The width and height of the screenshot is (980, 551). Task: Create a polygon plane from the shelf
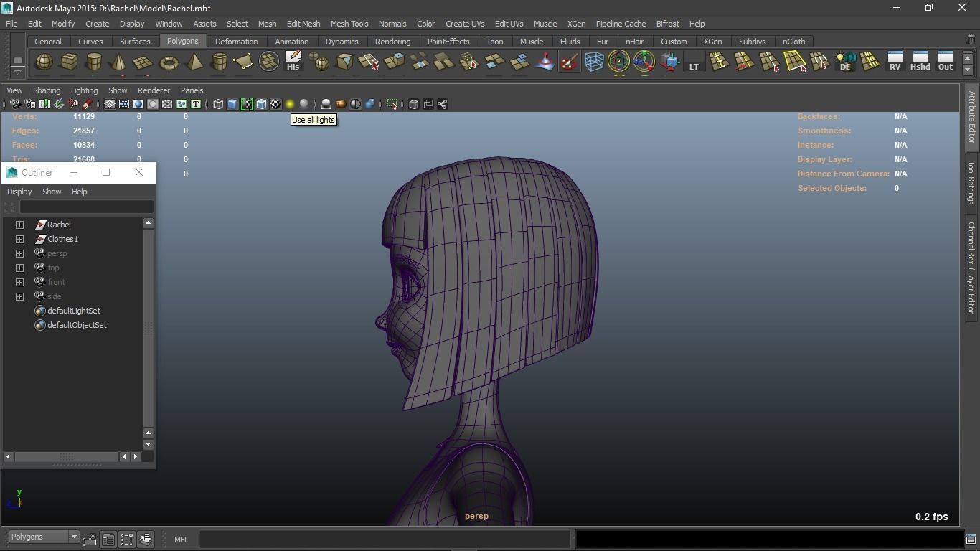point(143,62)
